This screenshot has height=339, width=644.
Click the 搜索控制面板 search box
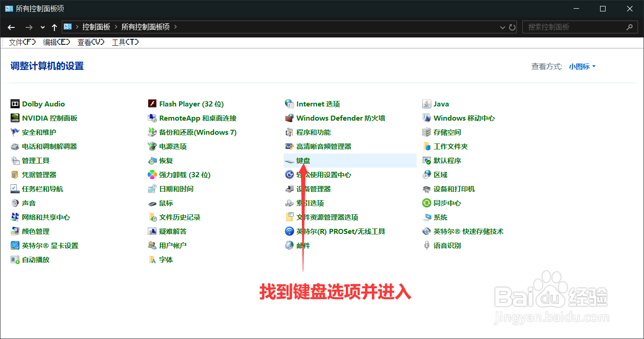coord(580,27)
